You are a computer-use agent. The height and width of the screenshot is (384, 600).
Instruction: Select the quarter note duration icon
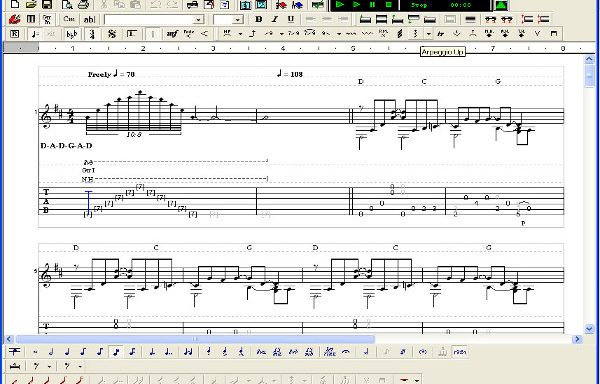(x=67, y=351)
